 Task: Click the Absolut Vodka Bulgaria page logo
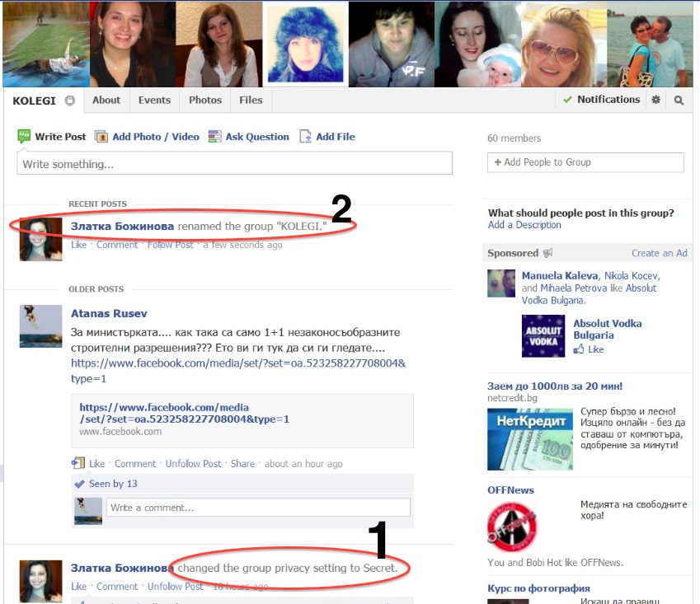pos(543,336)
